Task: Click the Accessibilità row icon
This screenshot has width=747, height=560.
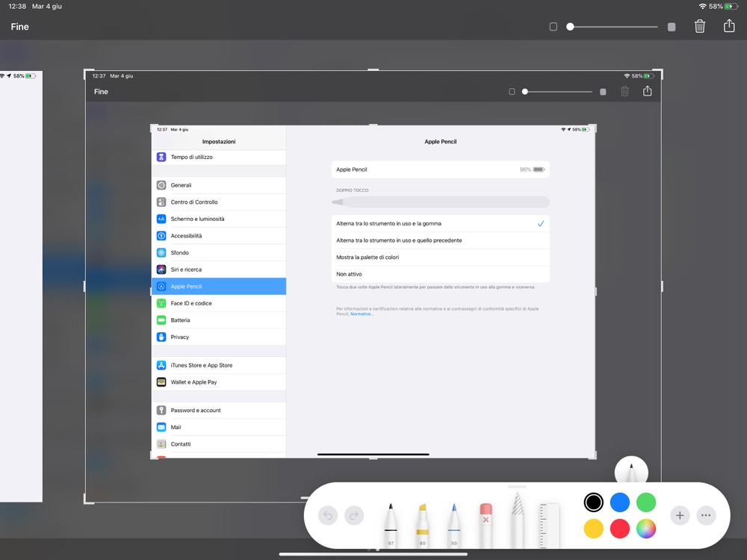Action: coord(161,236)
